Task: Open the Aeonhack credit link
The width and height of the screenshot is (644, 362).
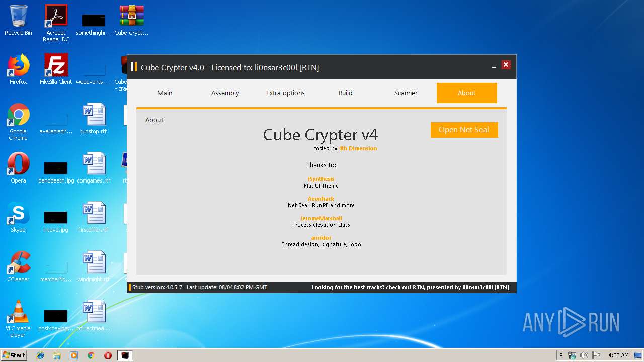Action: click(x=321, y=199)
